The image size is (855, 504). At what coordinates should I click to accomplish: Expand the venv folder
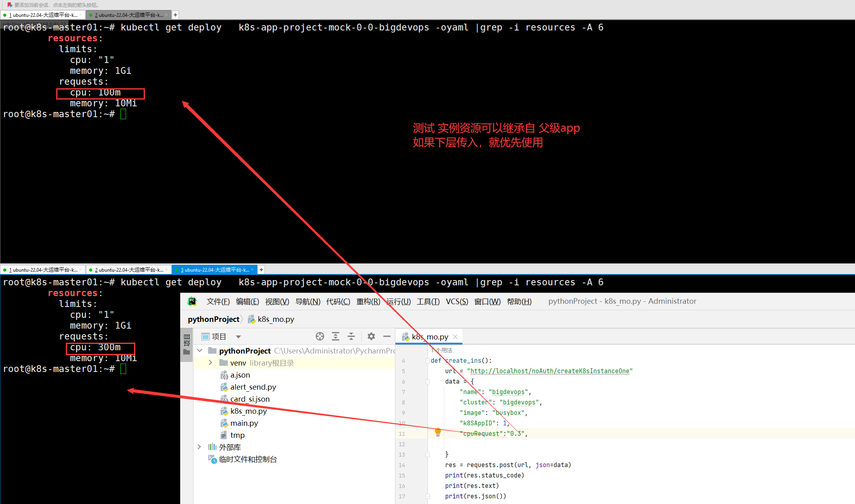(x=210, y=363)
